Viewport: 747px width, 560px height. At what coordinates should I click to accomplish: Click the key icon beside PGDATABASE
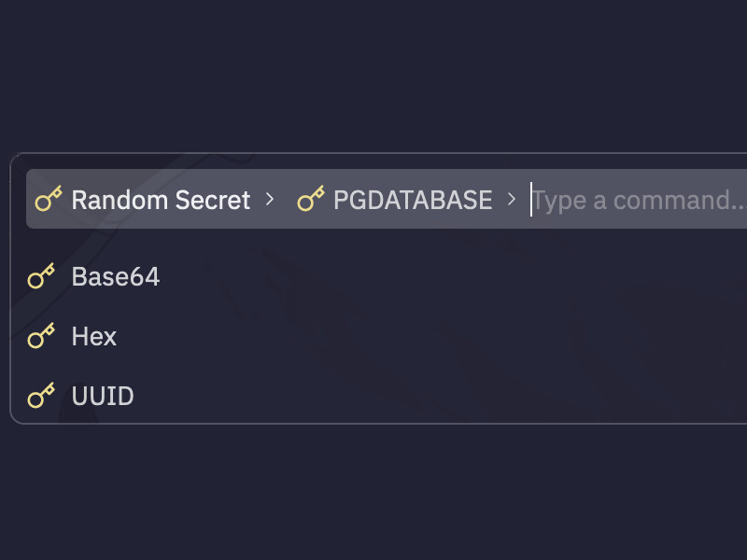pos(311,199)
